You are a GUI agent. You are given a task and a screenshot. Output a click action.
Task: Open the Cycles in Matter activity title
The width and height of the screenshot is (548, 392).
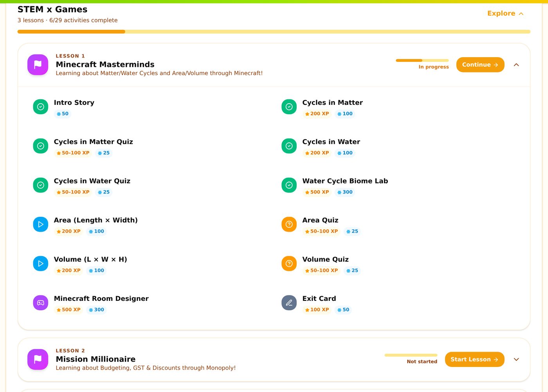(x=332, y=102)
